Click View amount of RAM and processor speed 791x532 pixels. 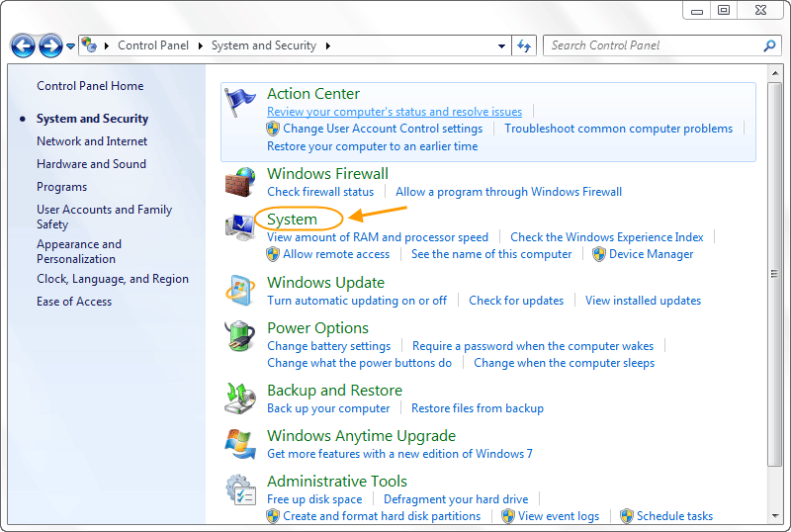(x=378, y=237)
